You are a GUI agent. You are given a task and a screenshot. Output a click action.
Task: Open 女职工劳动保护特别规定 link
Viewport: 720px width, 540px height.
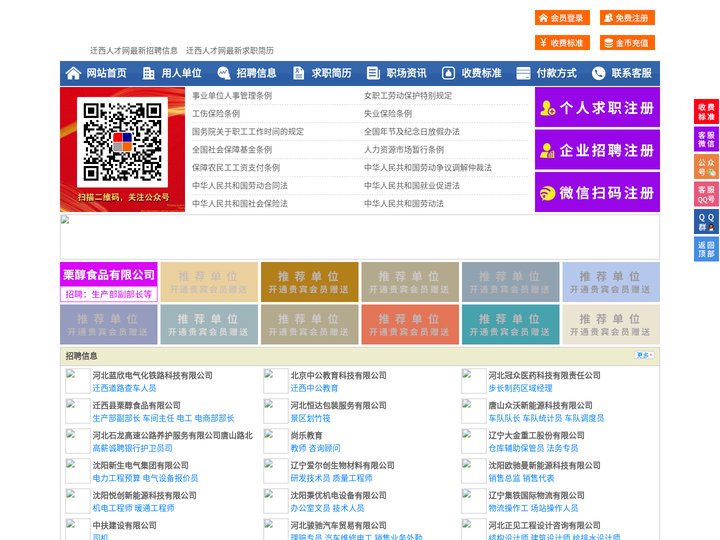[408, 96]
